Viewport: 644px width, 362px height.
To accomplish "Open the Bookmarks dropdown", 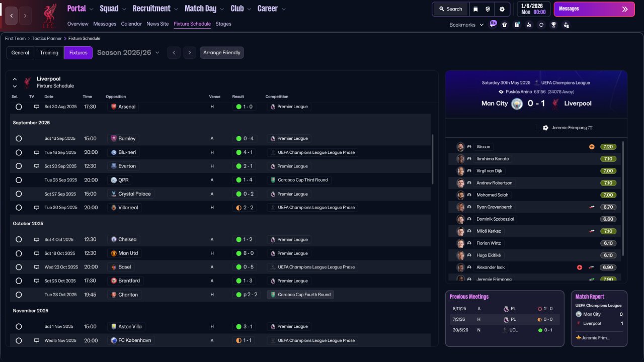I will [x=466, y=25].
